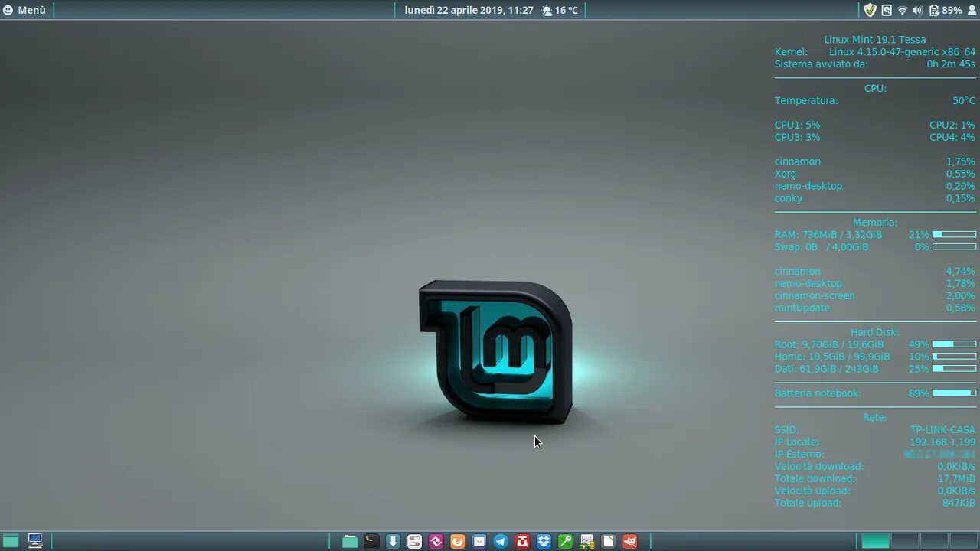Launch the red fox-face dock app
The image size is (980, 551).
coord(630,541)
